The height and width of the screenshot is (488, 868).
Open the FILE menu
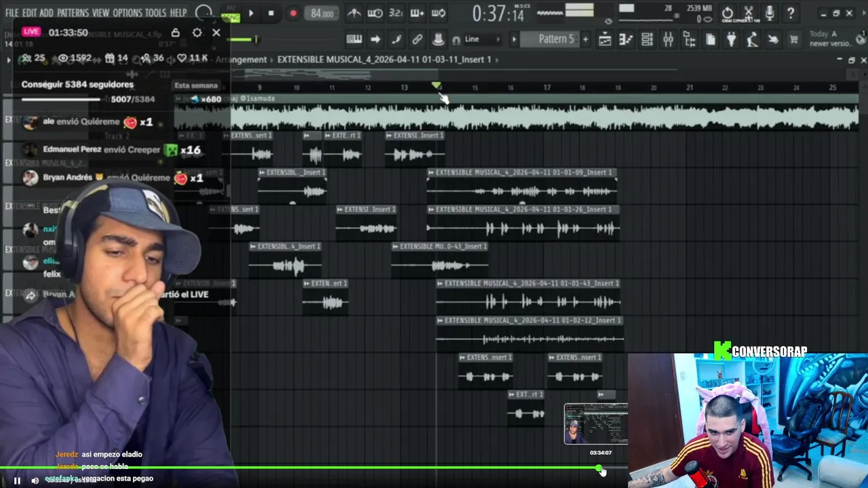click(x=12, y=13)
